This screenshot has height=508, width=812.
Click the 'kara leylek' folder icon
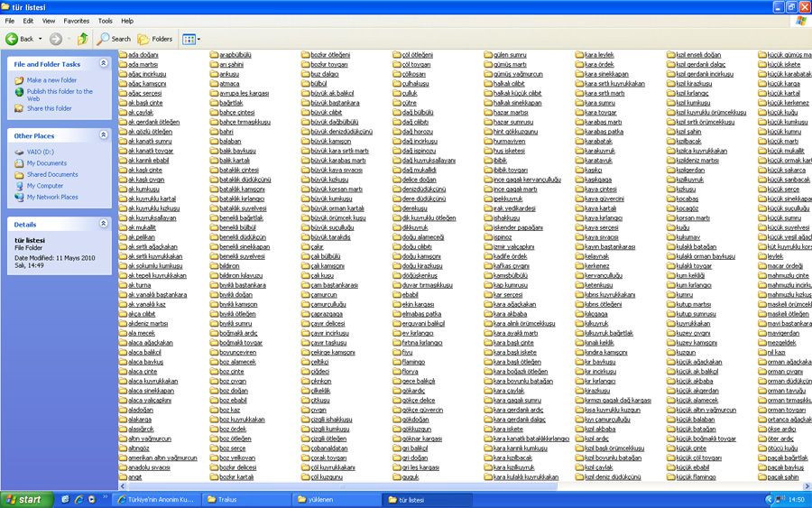coord(579,55)
